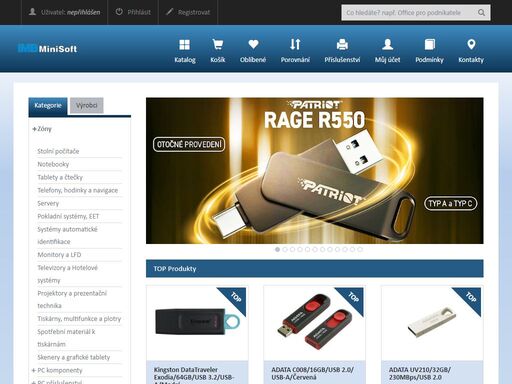
Task: Select the second carousel dot indicator
Action: pyautogui.click(x=285, y=249)
